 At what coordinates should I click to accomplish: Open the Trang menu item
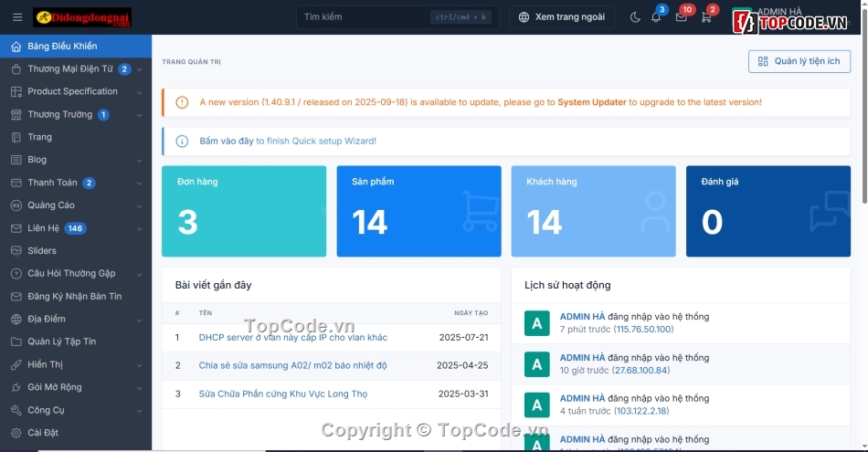pos(76,137)
